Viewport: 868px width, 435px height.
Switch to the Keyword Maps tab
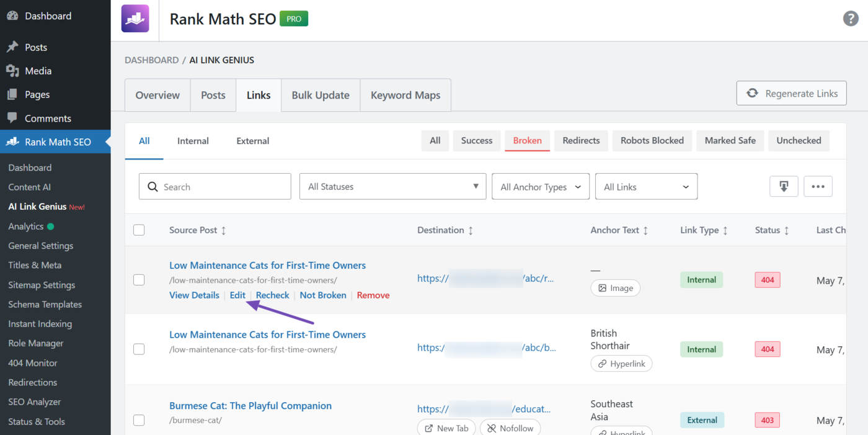[x=405, y=95]
